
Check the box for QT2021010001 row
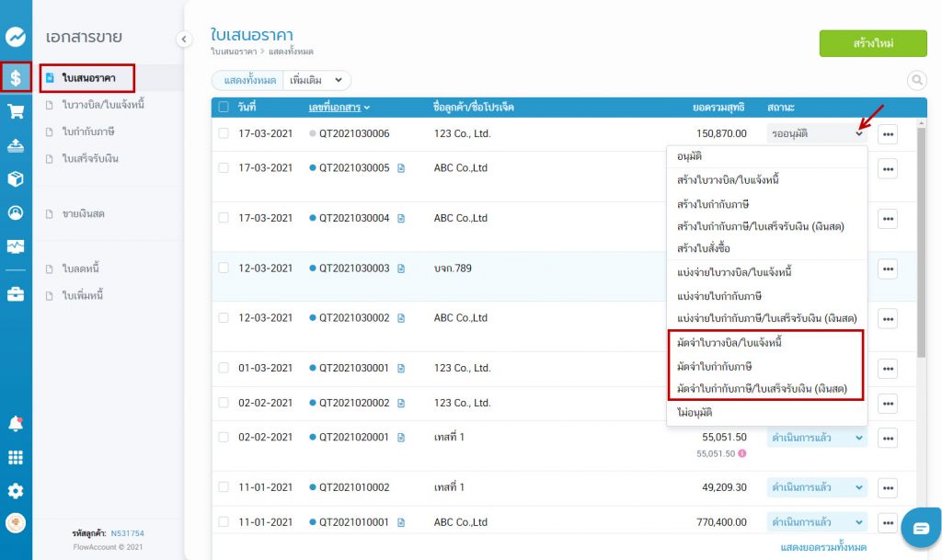coord(224,522)
